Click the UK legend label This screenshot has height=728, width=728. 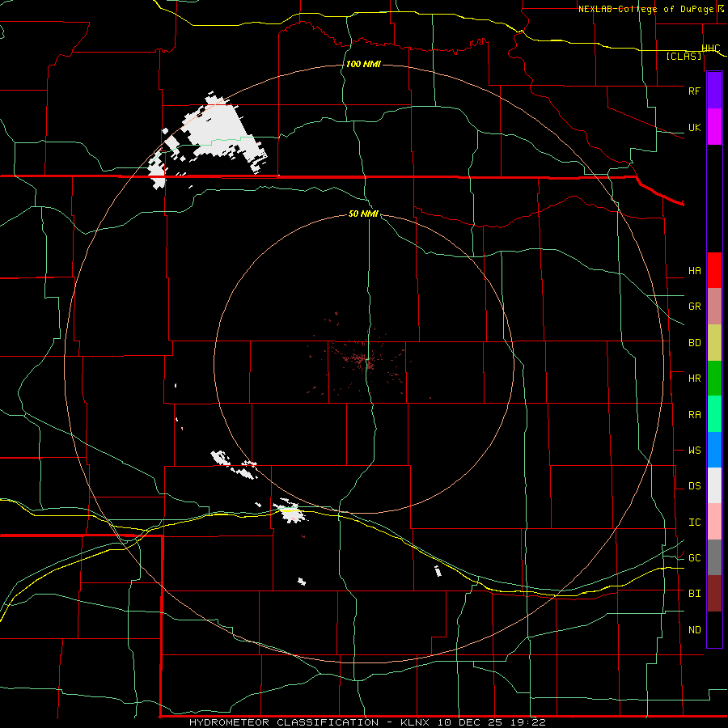pos(694,127)
